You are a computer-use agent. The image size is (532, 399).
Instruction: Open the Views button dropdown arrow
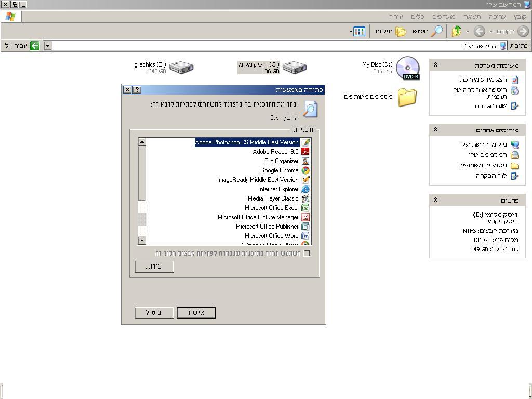(351, 32)
